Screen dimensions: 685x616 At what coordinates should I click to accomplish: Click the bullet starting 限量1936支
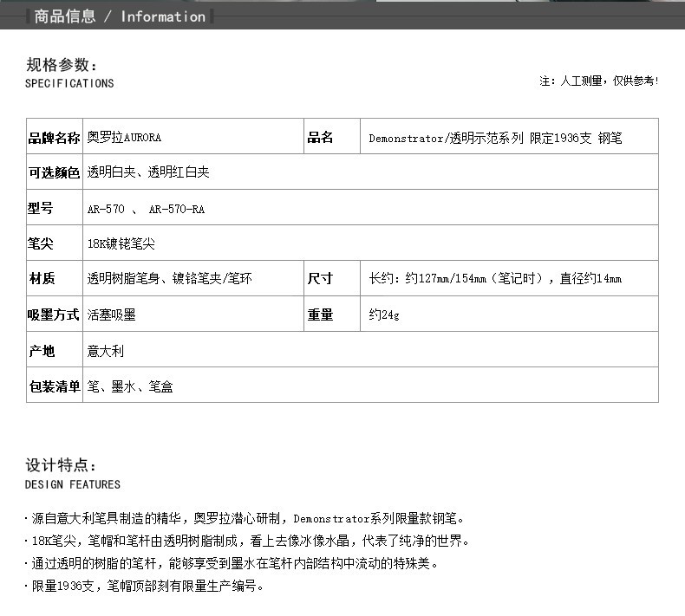coord(145,586)
